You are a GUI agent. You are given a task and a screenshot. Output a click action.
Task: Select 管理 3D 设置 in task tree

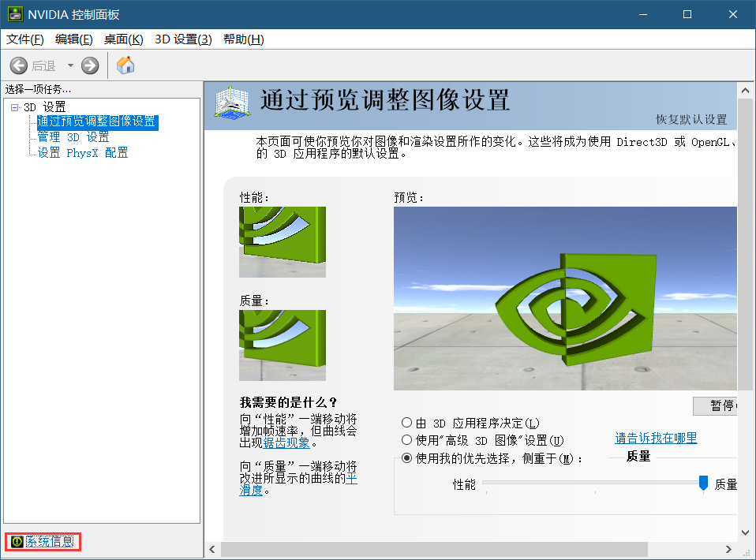(x=73, y=137)
